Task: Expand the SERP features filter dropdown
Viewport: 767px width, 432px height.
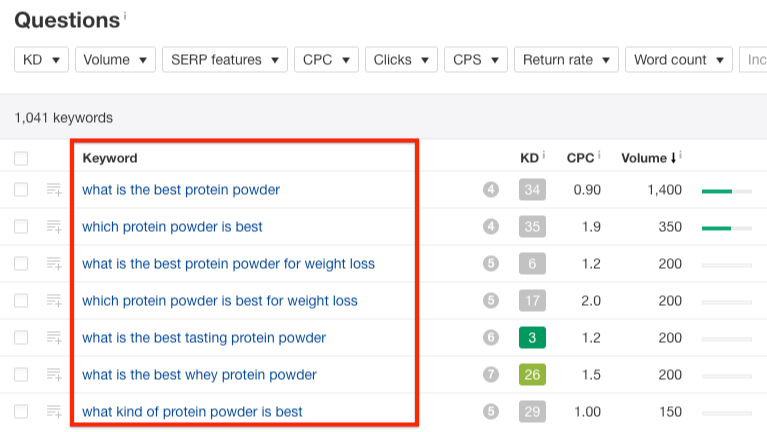Action: [x=224, y=60]
